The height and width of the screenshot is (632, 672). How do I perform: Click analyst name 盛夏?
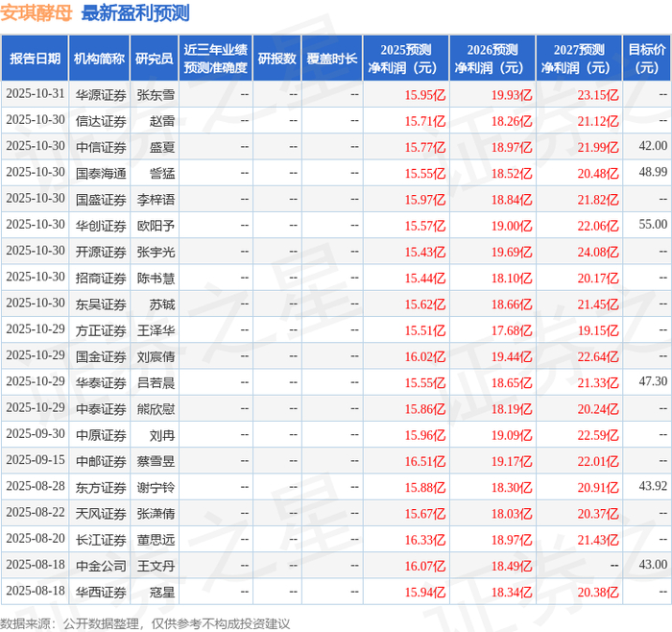tap(162, 147)
